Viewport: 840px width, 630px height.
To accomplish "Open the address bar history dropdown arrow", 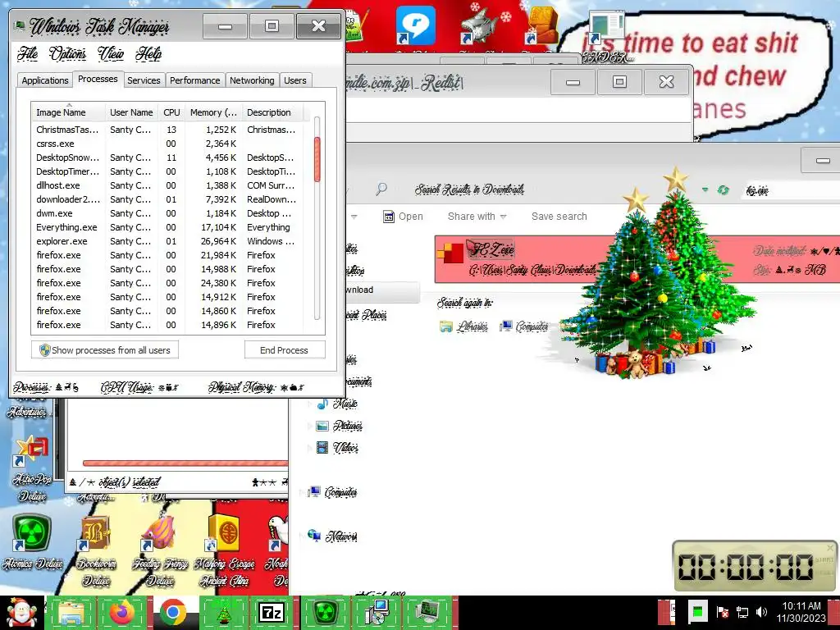I will pos(705,189).
